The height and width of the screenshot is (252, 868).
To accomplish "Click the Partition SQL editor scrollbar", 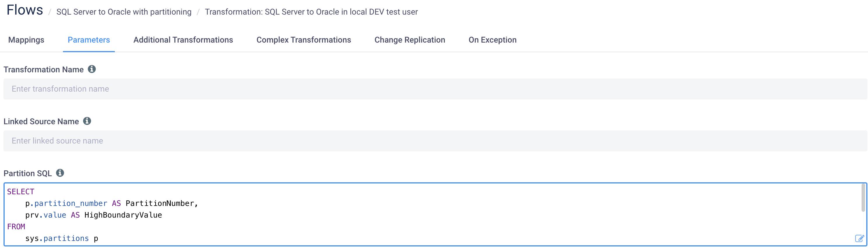I will pos(863,198).
